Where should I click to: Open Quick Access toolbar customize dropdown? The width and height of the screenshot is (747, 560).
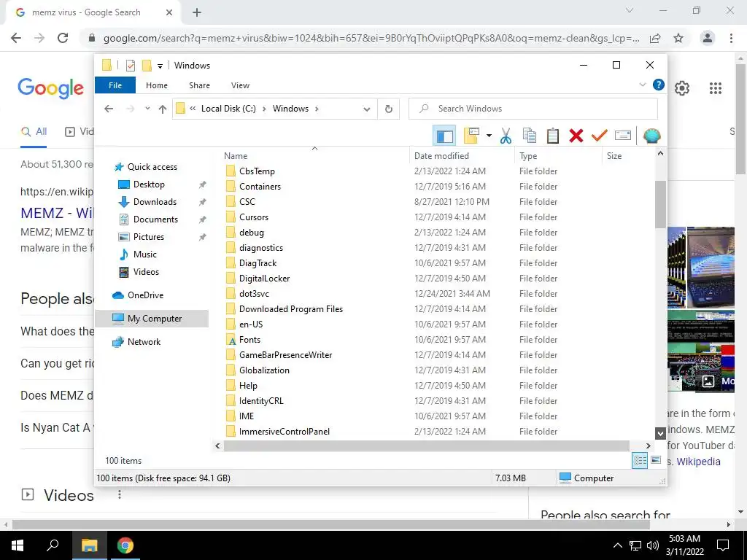coord(160,66)
